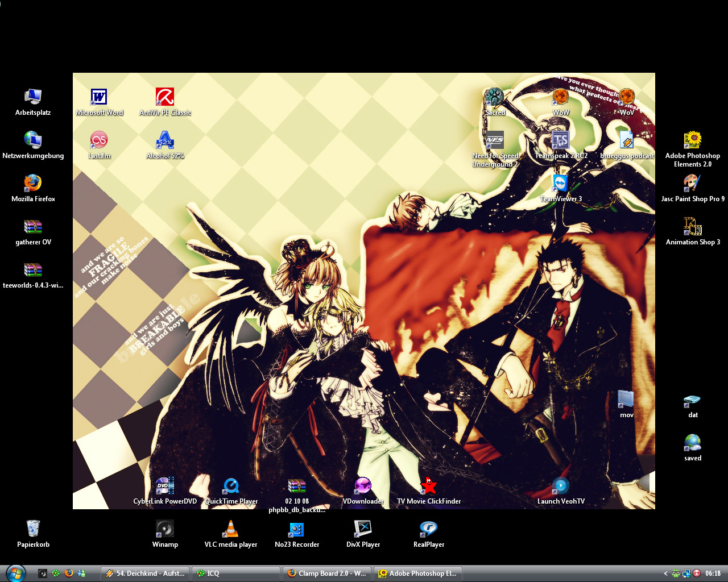Click the Last.fm desktop icon
This screenshot has height=582, width=728.
[99, 140]
